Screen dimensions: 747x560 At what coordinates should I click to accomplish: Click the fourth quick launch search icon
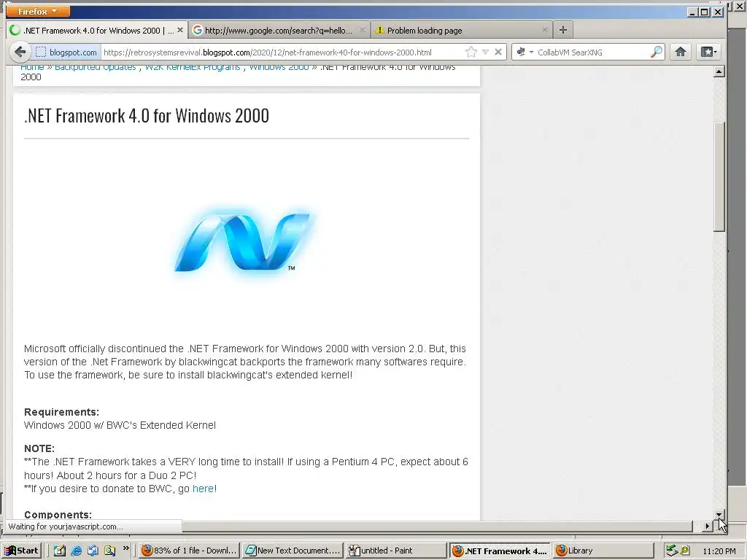coord(109,551)
